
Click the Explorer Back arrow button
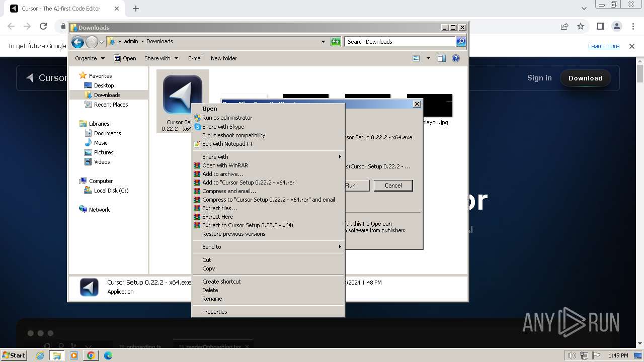pyautogui.click(x=77, y=42)
